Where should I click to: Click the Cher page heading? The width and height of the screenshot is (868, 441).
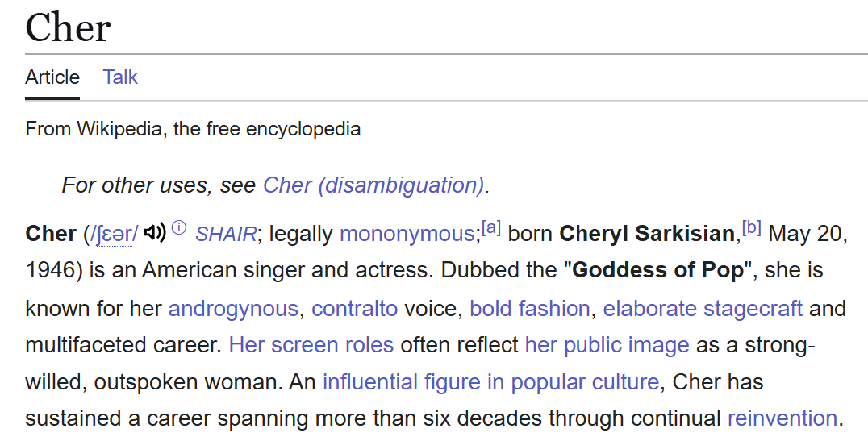[x=68, y=27]
